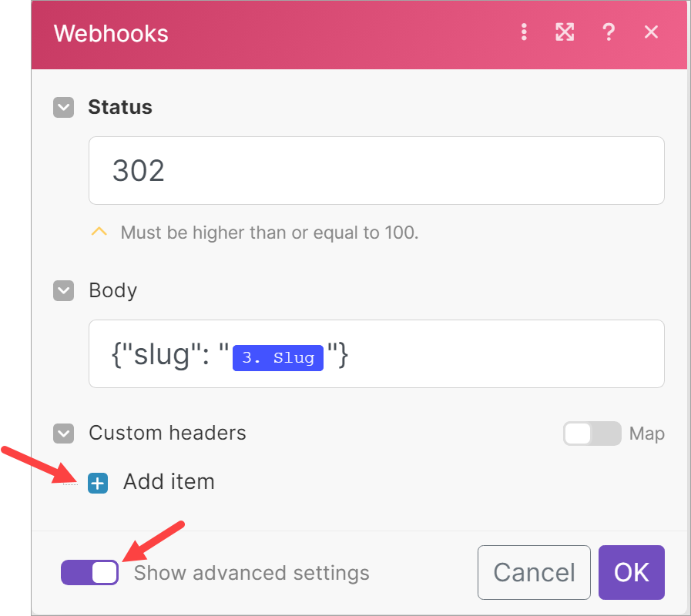Click inside the Body text field
Viewport: 691px width, 616px height.
(x=377, y=354)
